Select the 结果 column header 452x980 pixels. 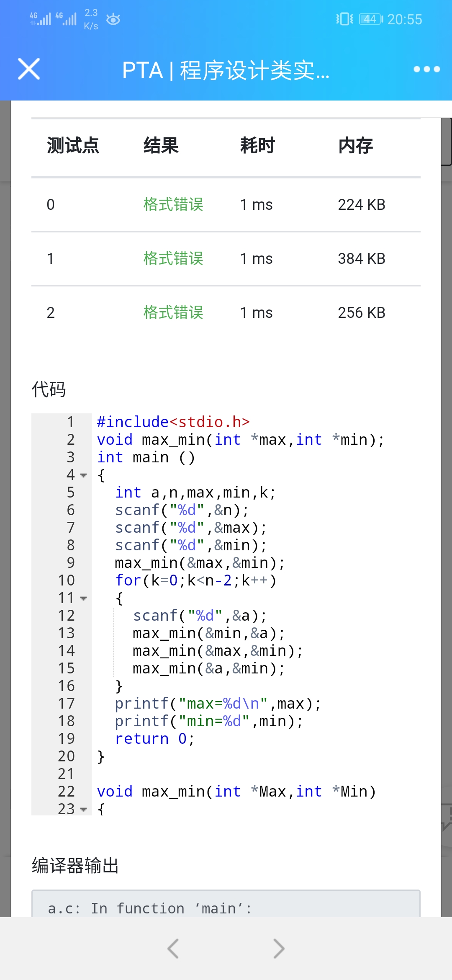(x=161, y=146)
